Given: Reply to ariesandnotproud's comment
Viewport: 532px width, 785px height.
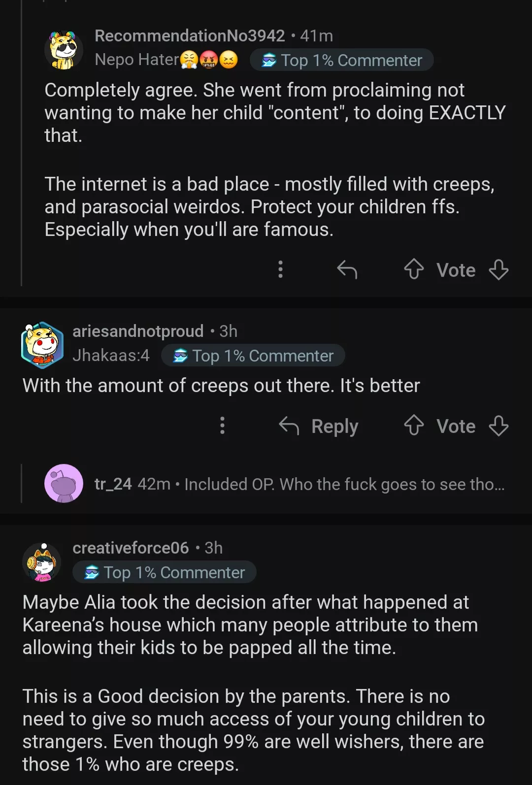Looking at the screenshot, I should coord(319,425).
